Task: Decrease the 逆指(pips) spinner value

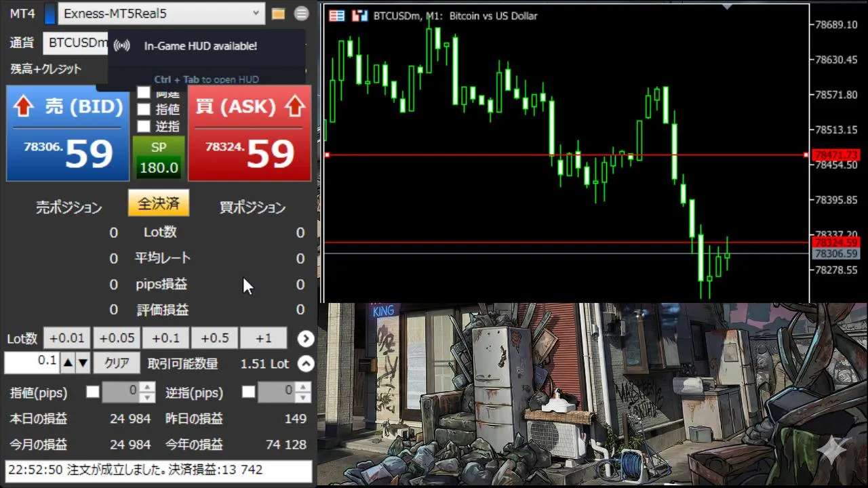Action: 304,396
